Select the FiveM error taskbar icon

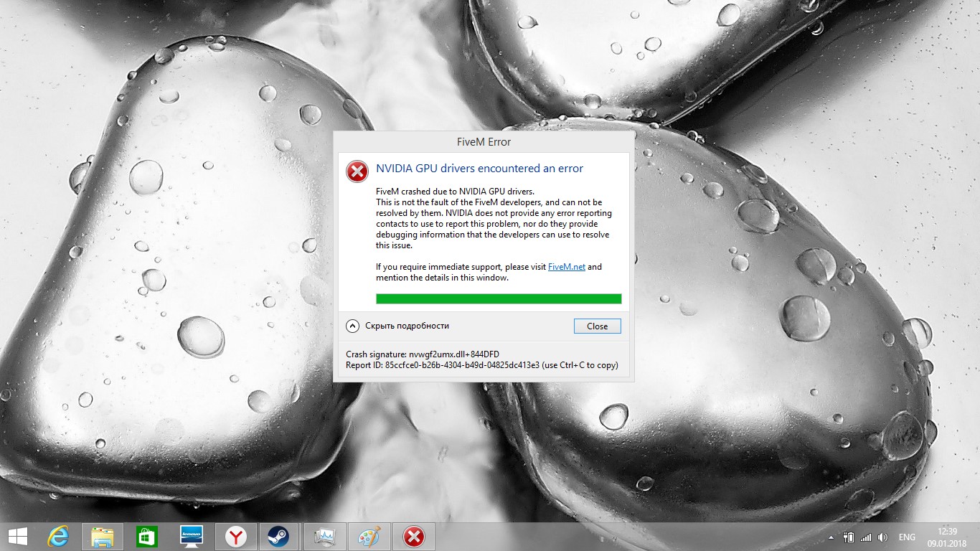(414, 537)
